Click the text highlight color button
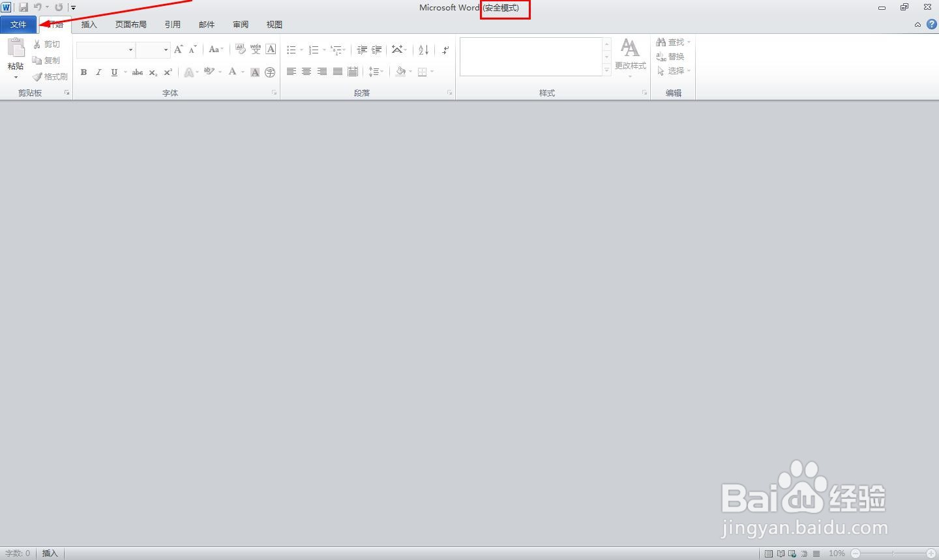Viewport: 939px width, 560px height. pos(209,72)
